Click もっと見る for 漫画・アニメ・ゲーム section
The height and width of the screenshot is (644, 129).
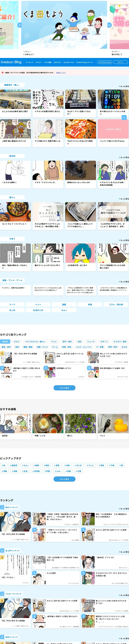pyautogui.click(x=124, y=282)
